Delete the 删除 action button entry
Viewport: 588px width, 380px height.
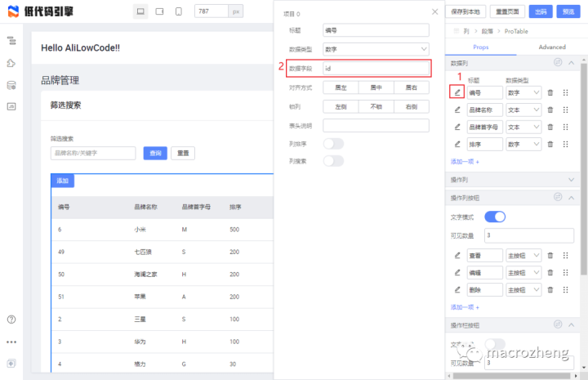550,289
